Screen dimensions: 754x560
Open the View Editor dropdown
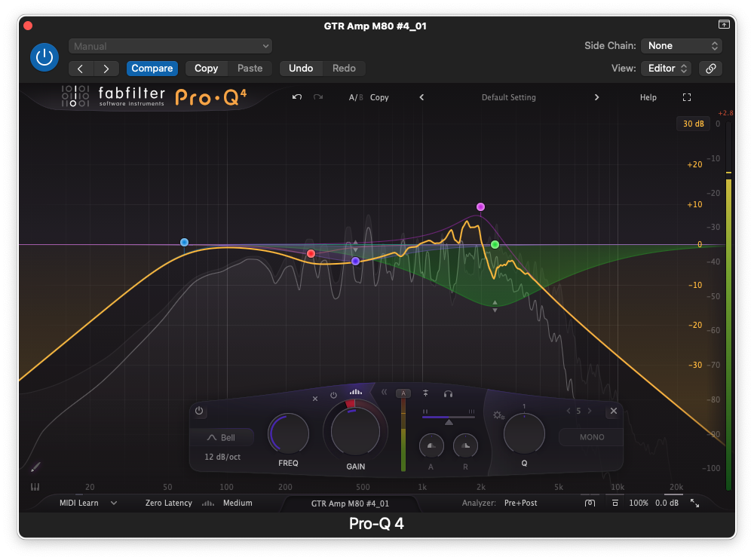pyautogui.click(x=665, y=69)
